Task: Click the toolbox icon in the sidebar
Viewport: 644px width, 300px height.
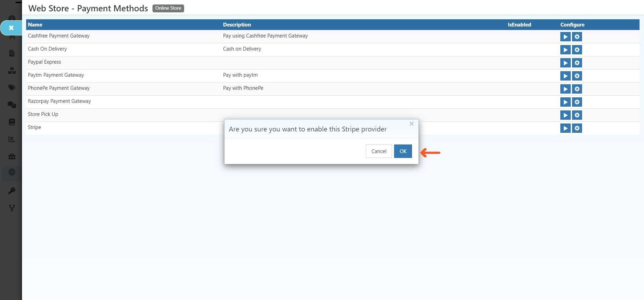Action: click(x=12, y=156)
